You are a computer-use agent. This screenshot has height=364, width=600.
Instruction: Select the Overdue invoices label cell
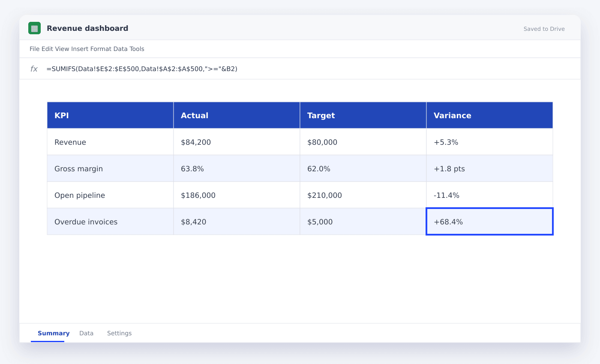coord(110,221)
